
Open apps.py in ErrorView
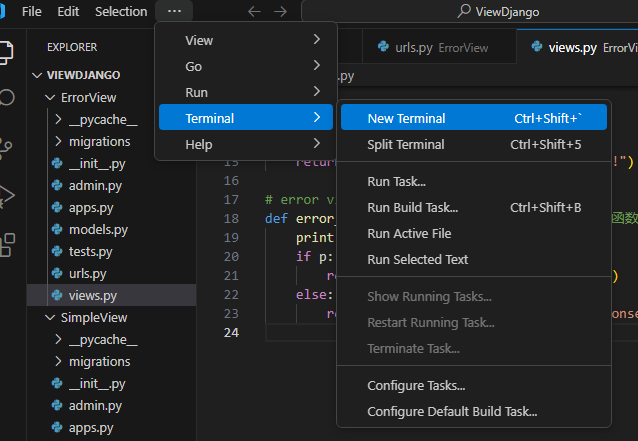point(111,207)
